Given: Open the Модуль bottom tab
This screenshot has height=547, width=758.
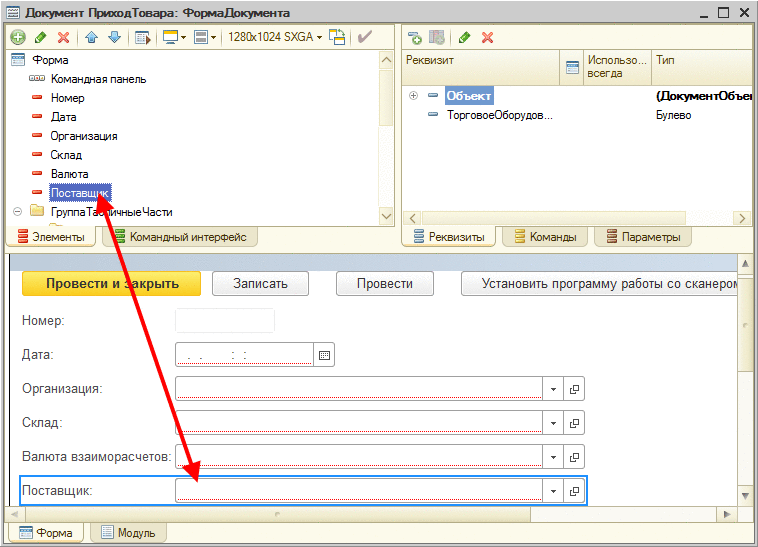Looking at the screenshot, I should point(129,533).
